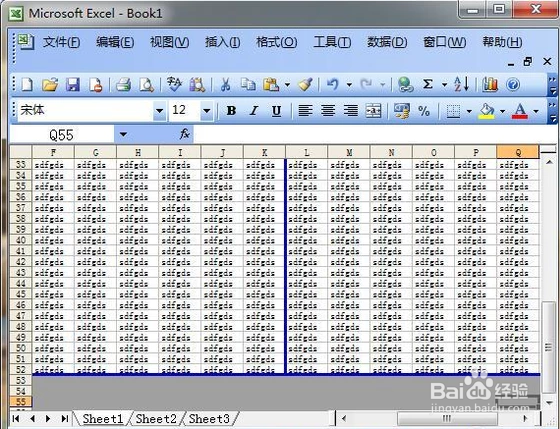Save the workbook with the floppy icon
This screenshot has width=560, height=429.
point(73,85)
